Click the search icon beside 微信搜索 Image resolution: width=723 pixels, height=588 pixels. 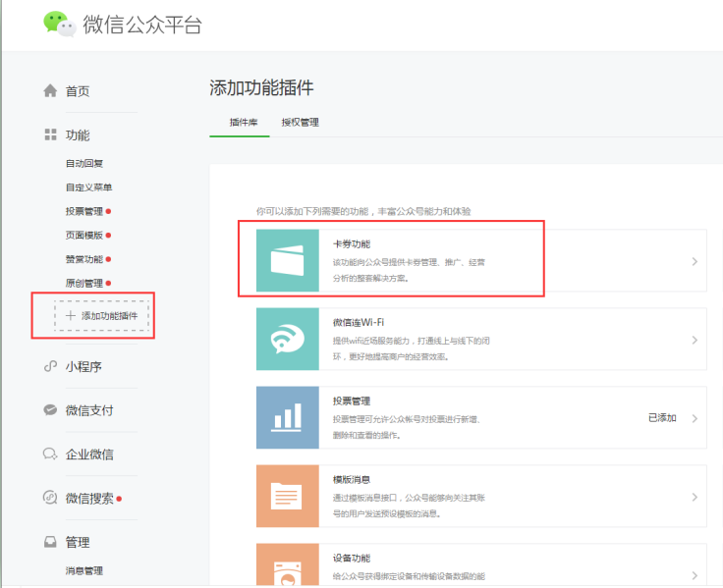[x=50, y=498]
